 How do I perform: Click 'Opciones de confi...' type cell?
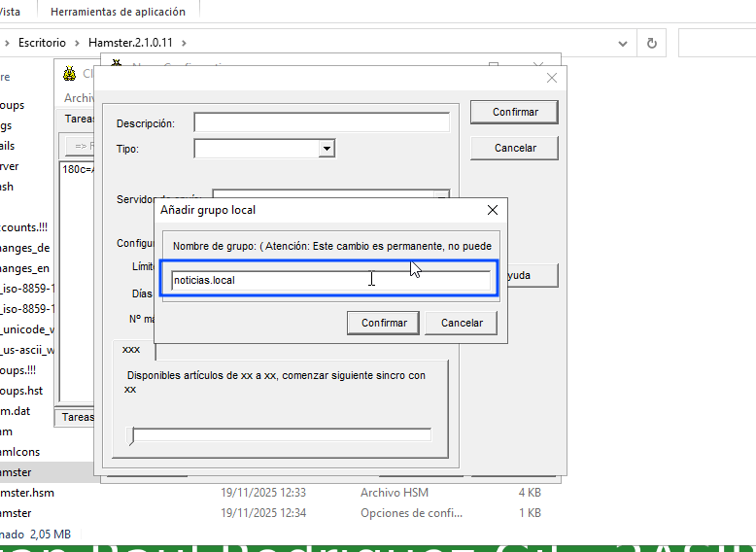(x=411, y=513)
